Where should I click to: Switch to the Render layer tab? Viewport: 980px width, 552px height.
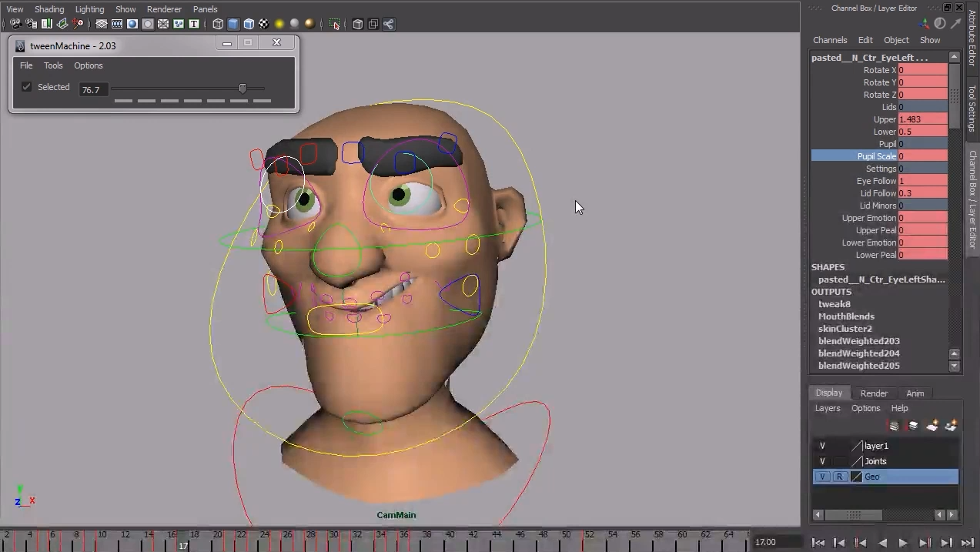pos(874,393)
